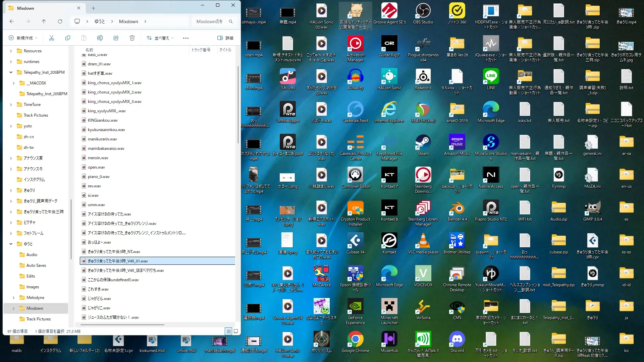Expand the Melodyne folder in tree
The width and height of the screenshot is (644, 362).
pyautogui.click(x=14, y=298)
